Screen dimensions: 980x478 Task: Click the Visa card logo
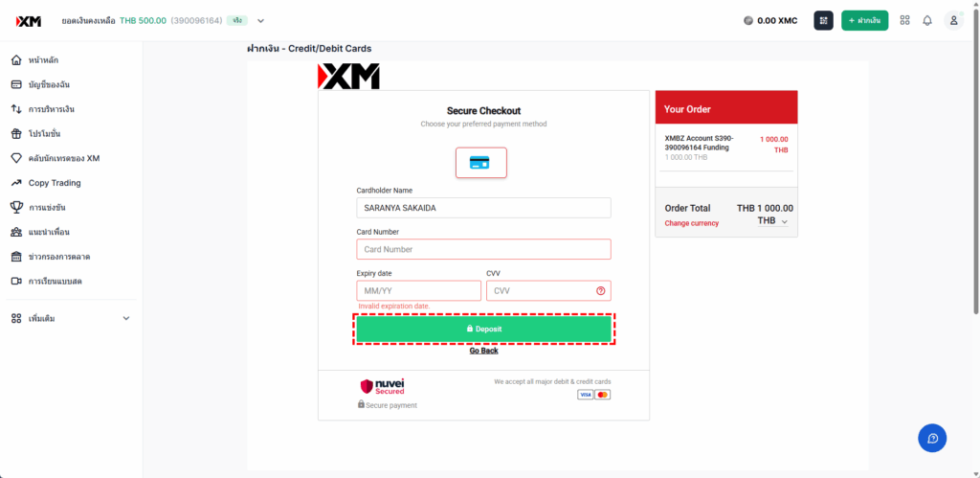[x=585, y=395]
